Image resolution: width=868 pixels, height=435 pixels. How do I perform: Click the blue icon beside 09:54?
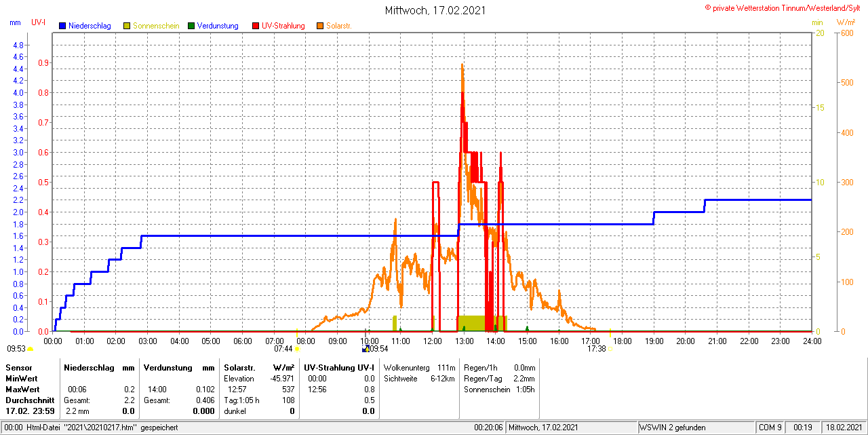pos(365,349)
